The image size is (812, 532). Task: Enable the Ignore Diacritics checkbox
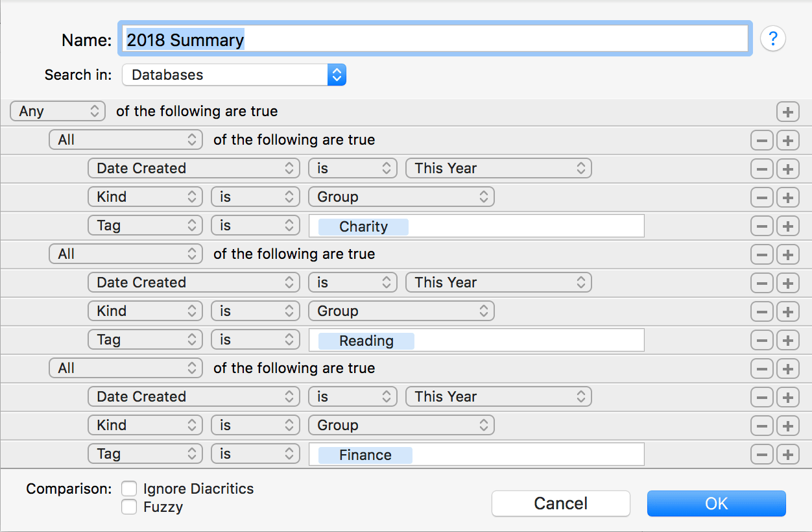[130, 489]
